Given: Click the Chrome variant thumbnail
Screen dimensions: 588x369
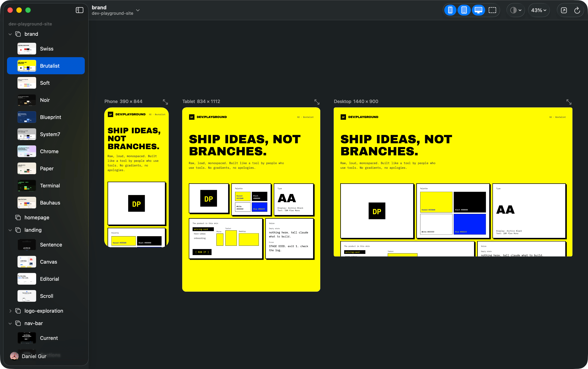Looking at the screenshot, I should (27, 151).
